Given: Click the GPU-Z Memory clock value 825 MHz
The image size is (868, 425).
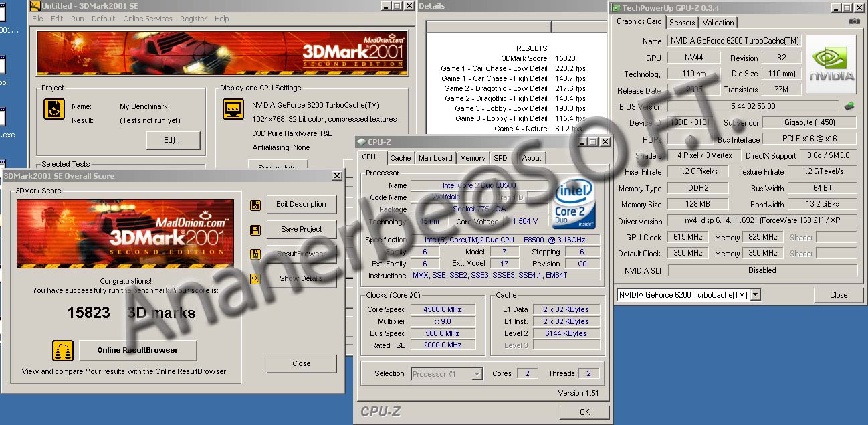Looking at the screenshot, I should (762, 238).
